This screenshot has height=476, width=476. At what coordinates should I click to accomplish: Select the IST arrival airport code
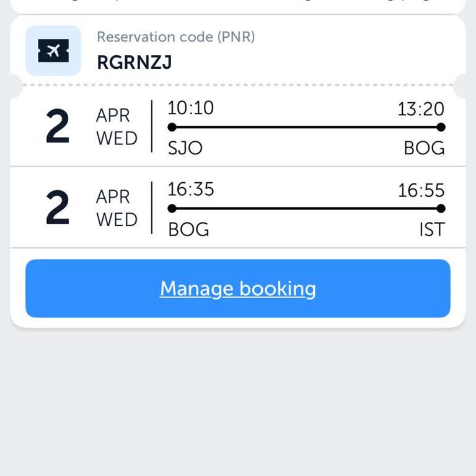(431, 229)
